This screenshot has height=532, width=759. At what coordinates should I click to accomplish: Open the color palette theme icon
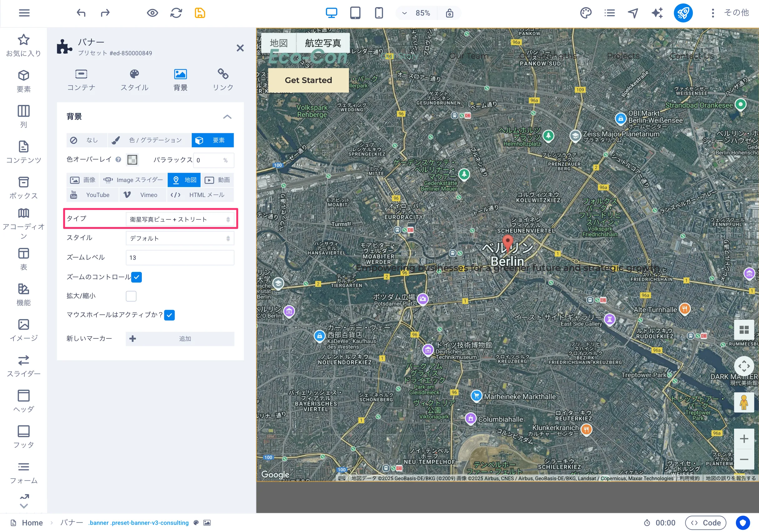[x=586, y=13]
